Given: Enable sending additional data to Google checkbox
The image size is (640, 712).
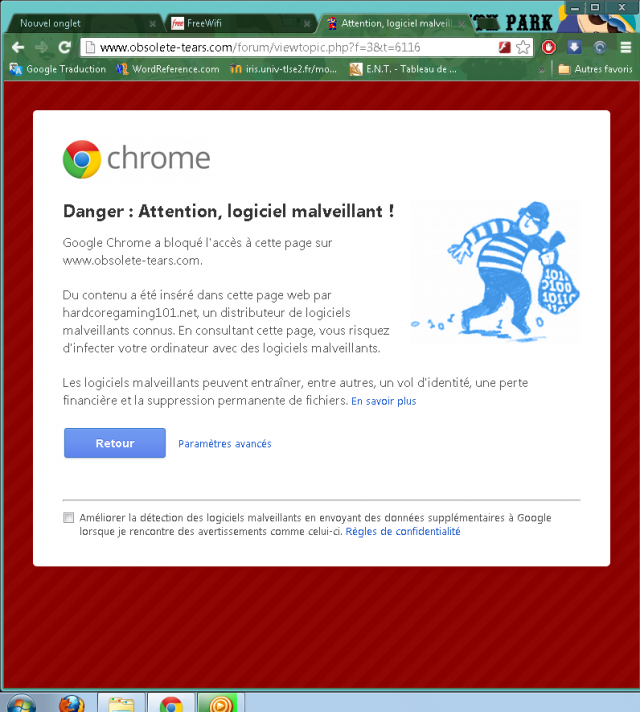Looking at the screenshot, I should (x=69, y=518).
